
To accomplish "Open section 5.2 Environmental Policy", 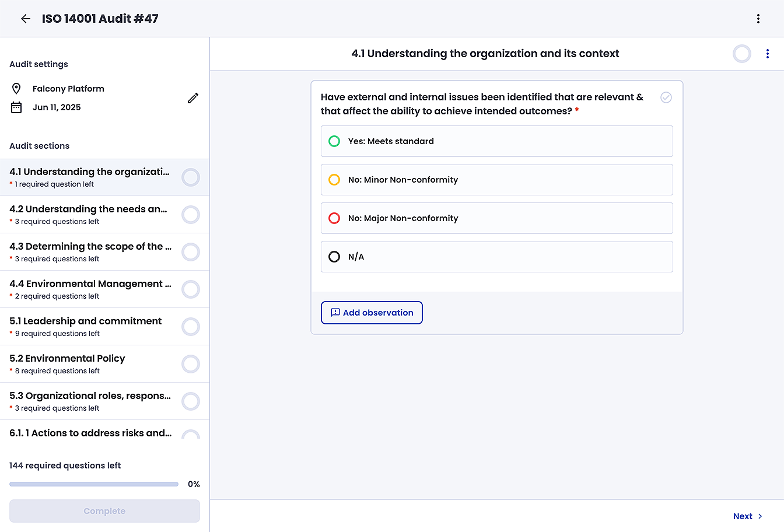I will (x=104, y=364).
